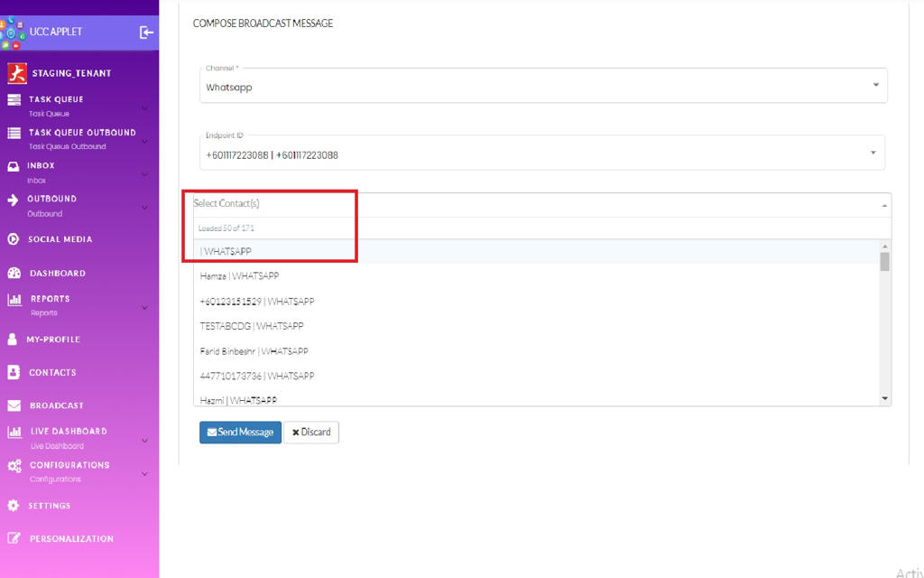Open the Contacts address book icon
Image resolution: width=924 pixels, height=578 pixels.
tap(14, 372)
